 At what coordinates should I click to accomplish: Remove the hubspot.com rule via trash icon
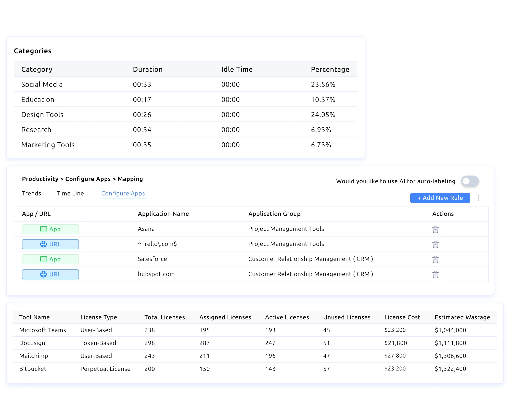(435, 274)
